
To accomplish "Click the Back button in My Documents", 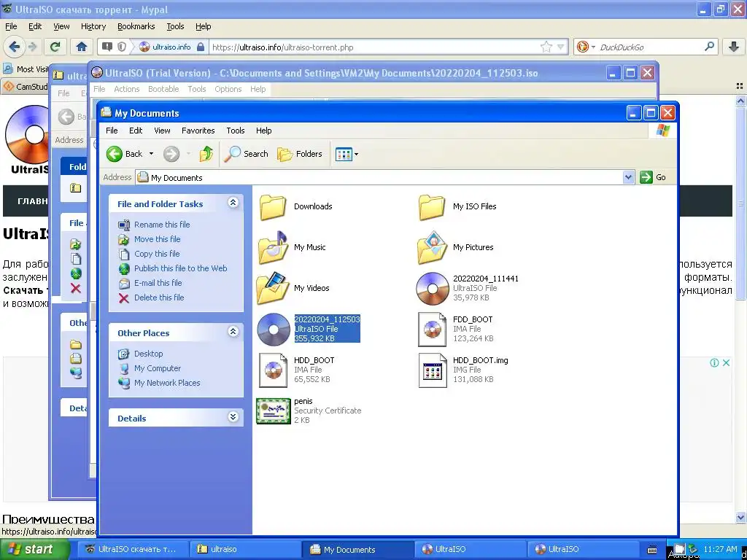I will [x=124, y=154].
